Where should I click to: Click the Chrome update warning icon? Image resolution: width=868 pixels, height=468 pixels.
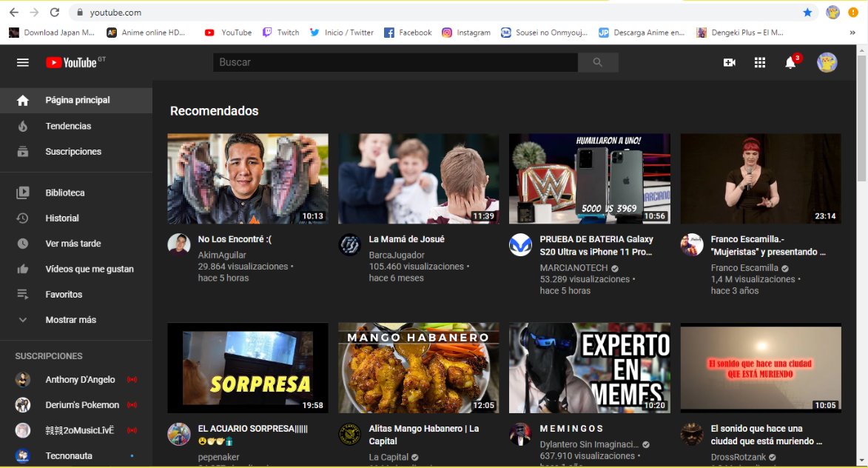pos(853,12)
